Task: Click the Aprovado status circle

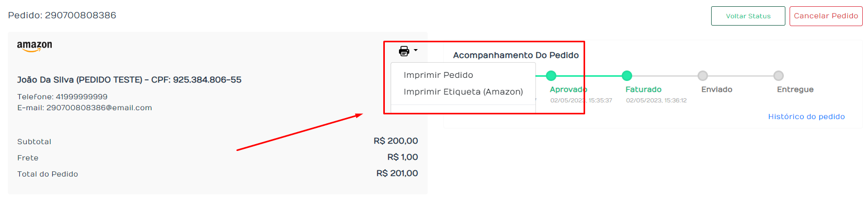Action: 551,76
